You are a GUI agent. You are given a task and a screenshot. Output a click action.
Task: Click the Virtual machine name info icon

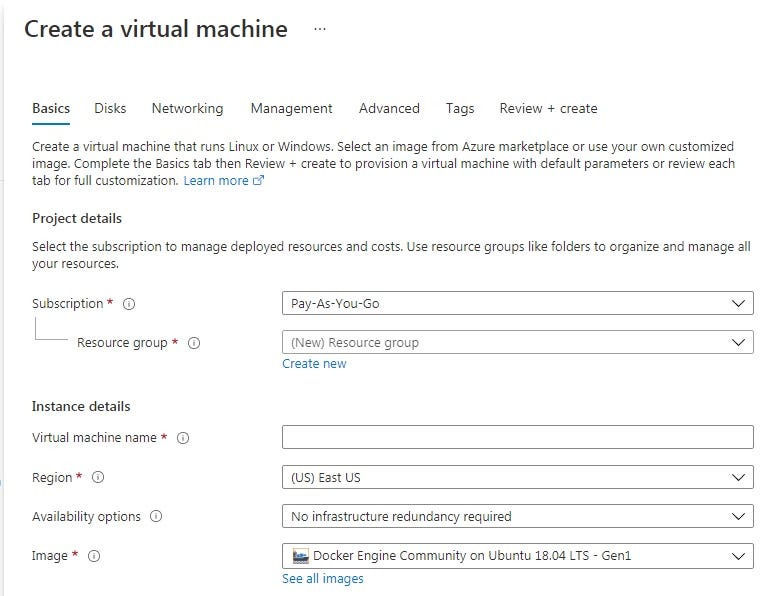(183, 438)
